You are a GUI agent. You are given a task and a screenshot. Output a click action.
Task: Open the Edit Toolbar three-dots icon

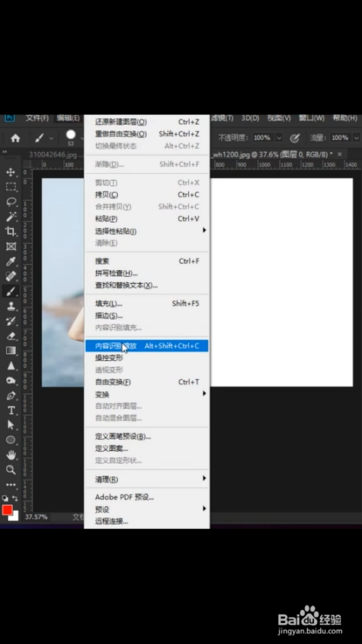pos(11,485)
